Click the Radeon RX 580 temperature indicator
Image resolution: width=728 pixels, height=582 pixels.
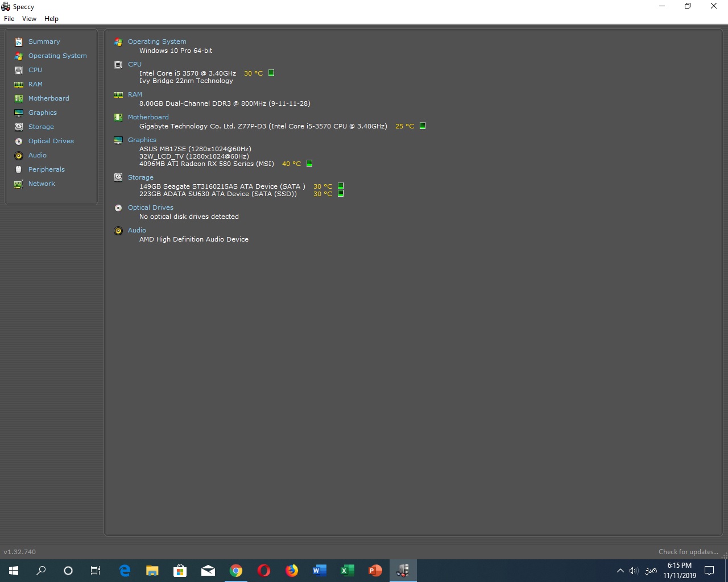(x=309, y=163)
